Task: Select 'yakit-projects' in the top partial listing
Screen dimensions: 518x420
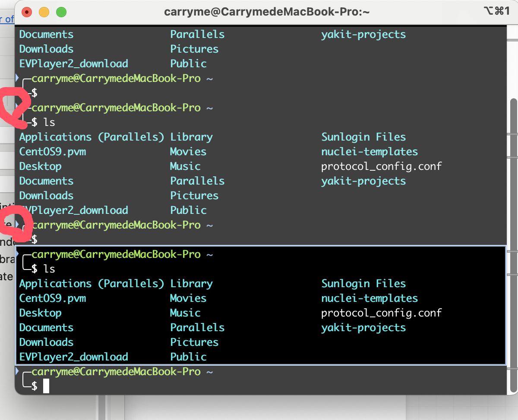Action: (363, 34)
